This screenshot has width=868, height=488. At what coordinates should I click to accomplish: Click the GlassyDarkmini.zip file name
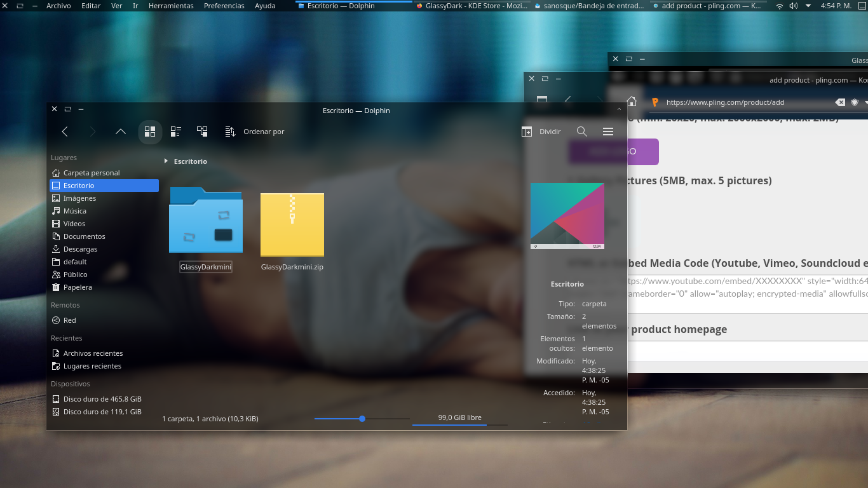tap(292, 267)
